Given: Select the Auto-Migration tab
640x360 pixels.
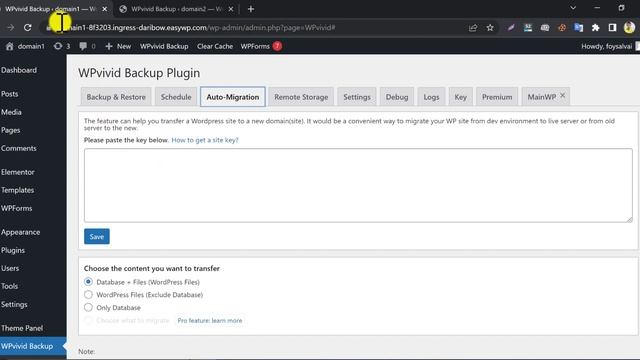Looking at the screenshot, I should [x=233, y=97].
